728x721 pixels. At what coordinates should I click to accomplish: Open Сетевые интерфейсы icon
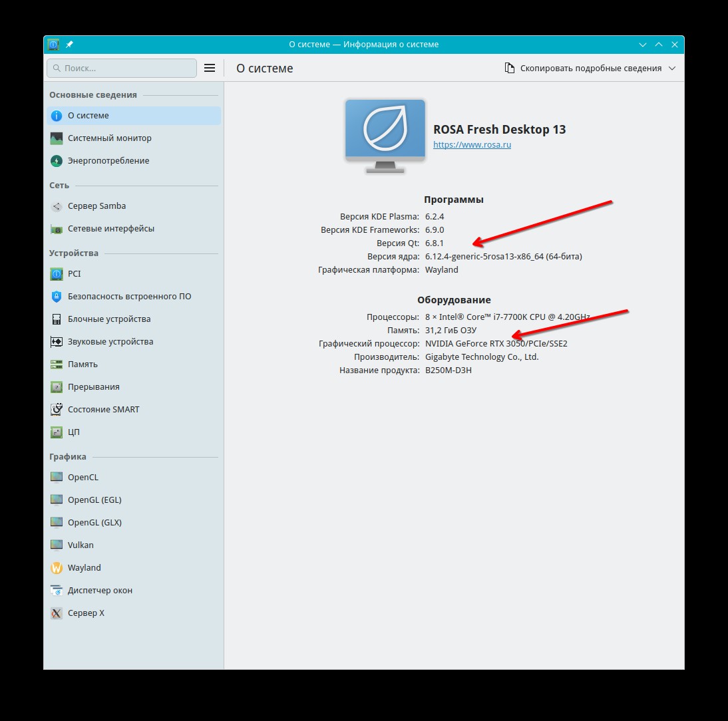[56, 229]
